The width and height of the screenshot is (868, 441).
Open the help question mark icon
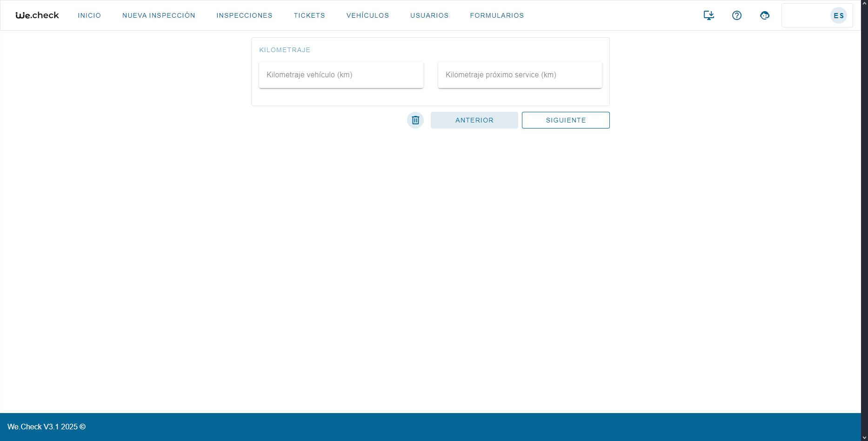point(736,15)
